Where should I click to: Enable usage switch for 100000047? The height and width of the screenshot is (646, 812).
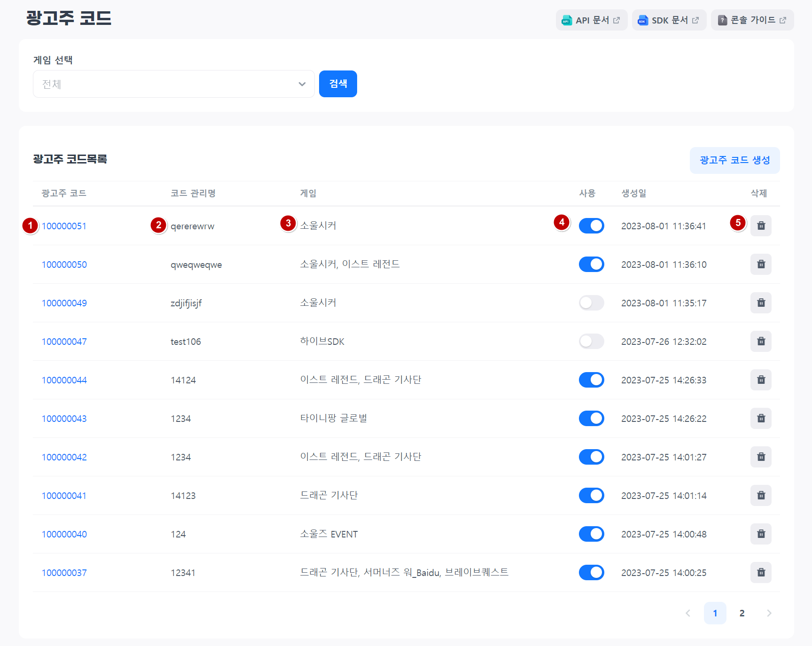(591, 342)
